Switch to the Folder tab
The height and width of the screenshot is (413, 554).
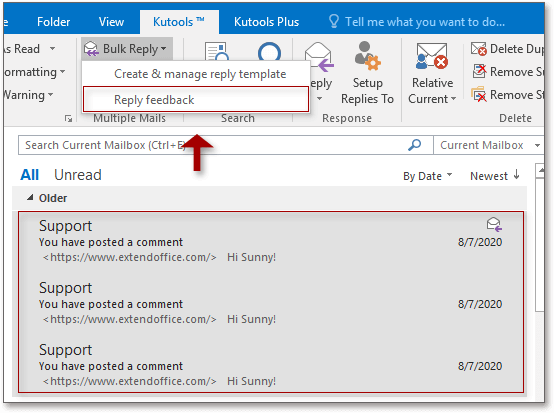coord(53,22)
